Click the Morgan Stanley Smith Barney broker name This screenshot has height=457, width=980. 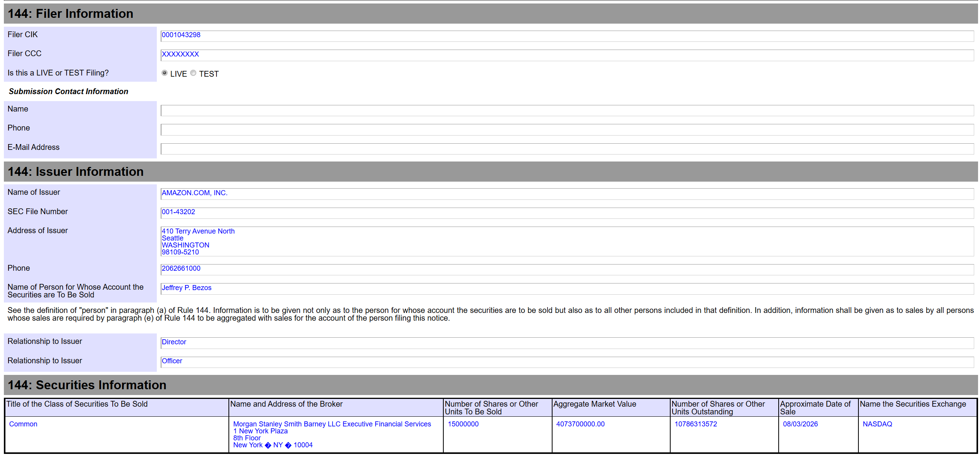pos(332,424)
